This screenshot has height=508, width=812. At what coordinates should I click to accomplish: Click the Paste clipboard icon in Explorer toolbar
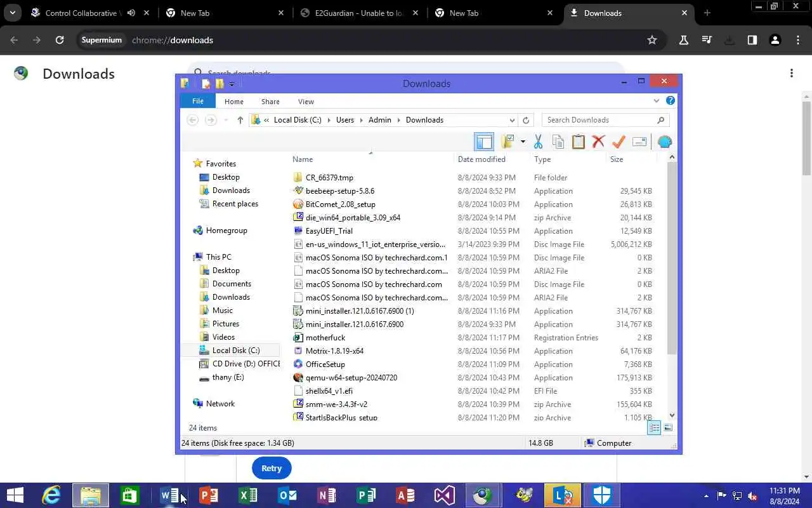(x=578, y=142)
